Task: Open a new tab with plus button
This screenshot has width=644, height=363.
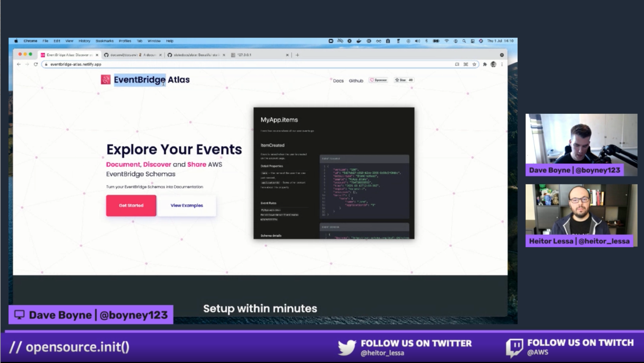Action: (x=297, y=55)
